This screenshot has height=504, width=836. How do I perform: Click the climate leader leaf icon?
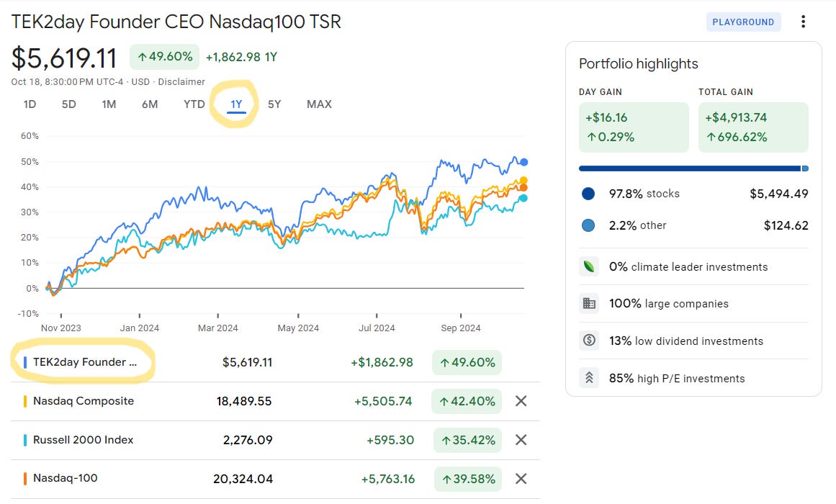[589, 266]
